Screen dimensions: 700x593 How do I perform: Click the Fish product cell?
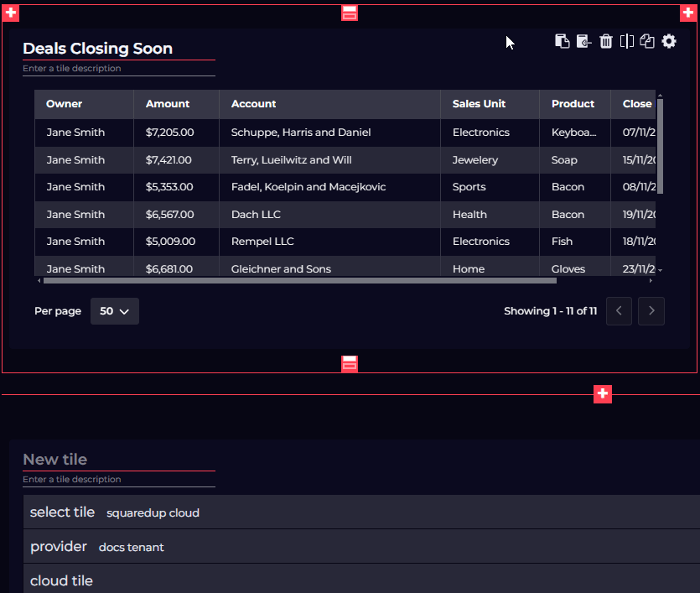coord(575,242)
